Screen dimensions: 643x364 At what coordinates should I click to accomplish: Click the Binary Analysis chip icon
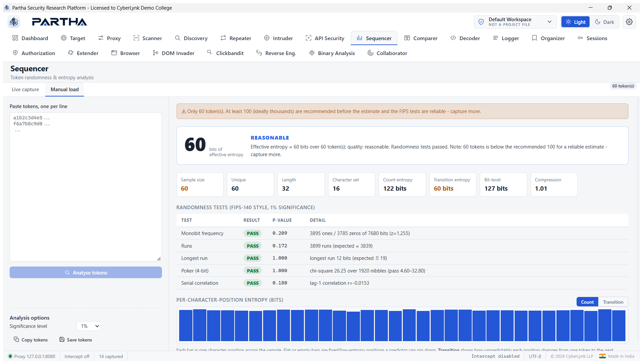pyautogui.click(x=312, y=53)
